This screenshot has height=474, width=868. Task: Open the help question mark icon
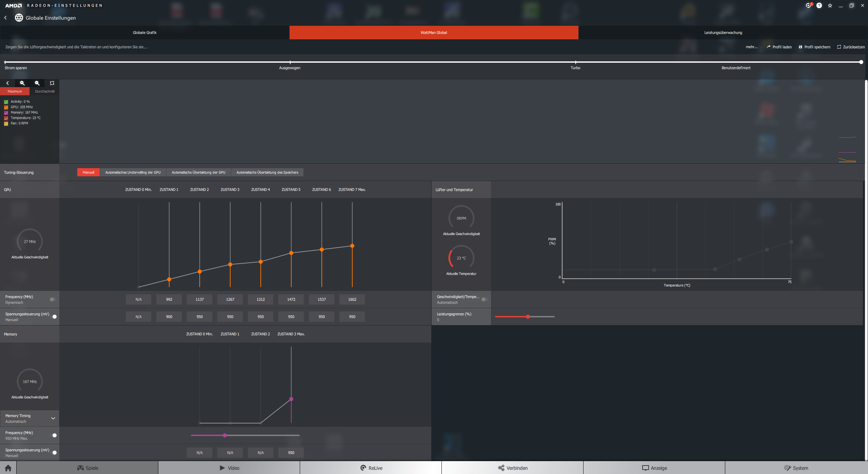[819, 5]
